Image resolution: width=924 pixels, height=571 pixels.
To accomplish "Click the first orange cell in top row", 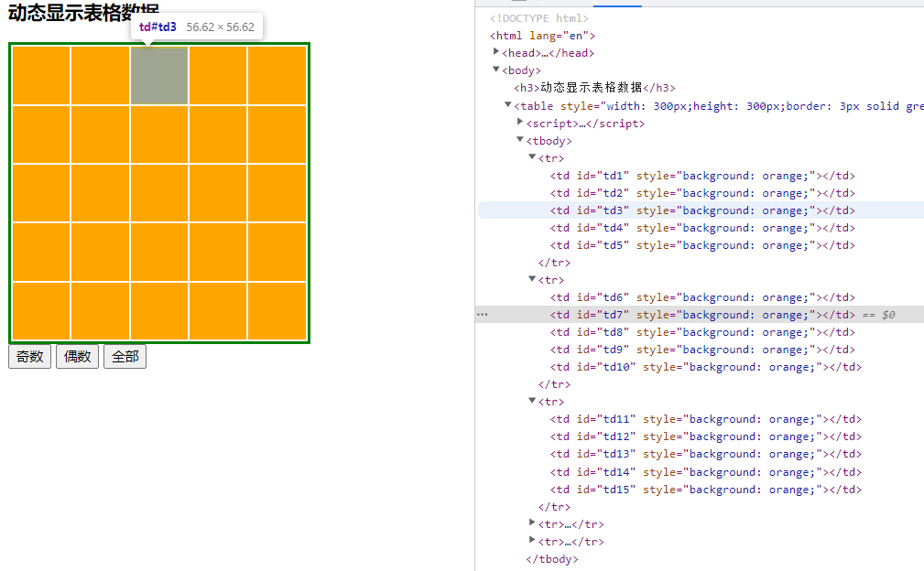I will tap(41, 75).
